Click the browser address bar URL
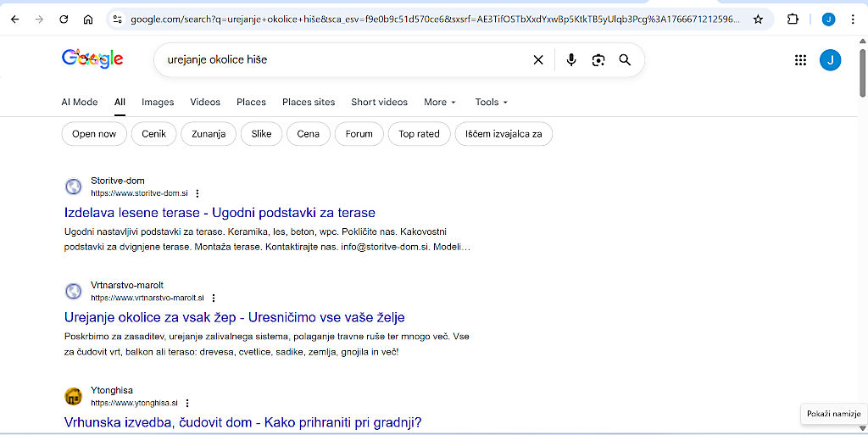 tap(435, 20)
